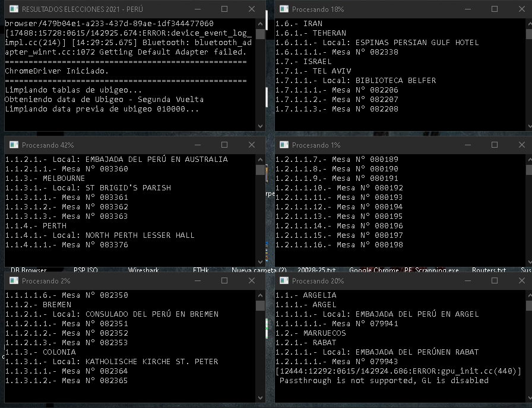Maximize the Procesando 1% window

coord(495,145)
